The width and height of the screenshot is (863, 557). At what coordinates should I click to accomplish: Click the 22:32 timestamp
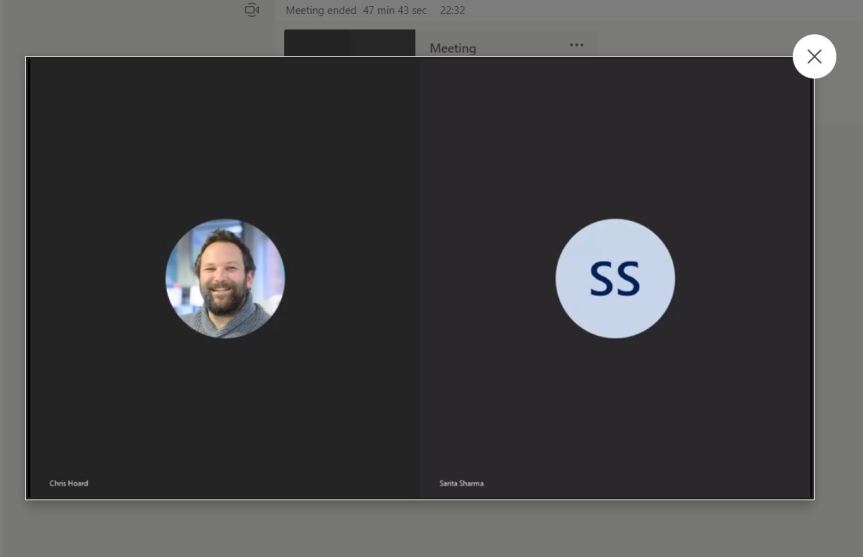click(452, 10)
